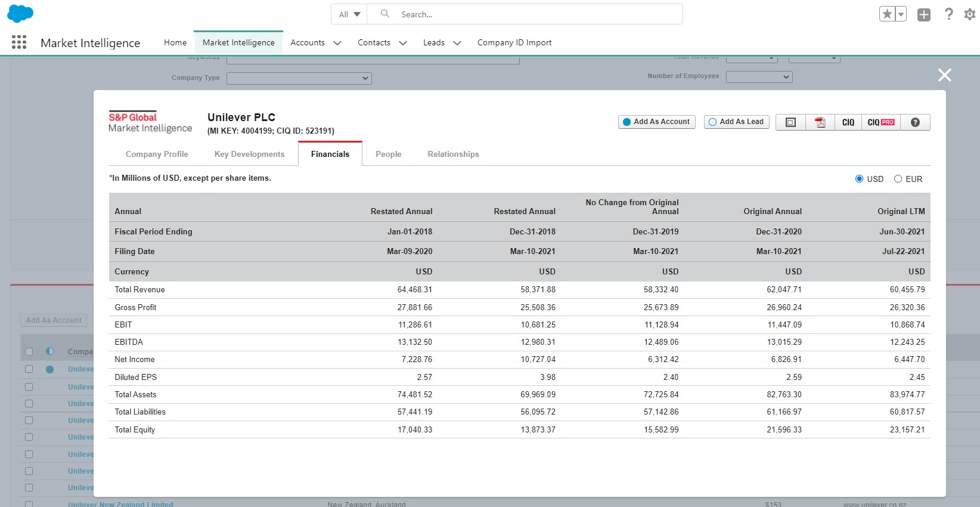Switch to the Key Developments tab
Viewport: 980px width, 507px height.
pos(249,154)
